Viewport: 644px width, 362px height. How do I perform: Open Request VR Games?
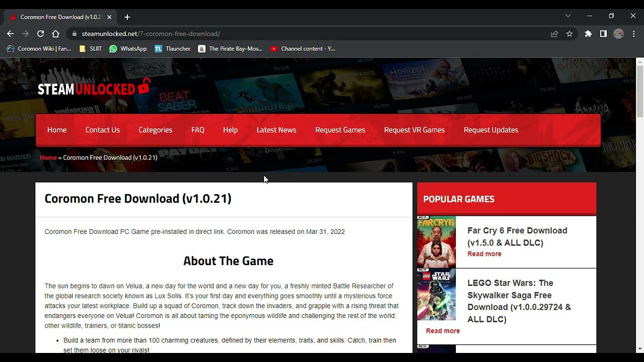[415, 130]
